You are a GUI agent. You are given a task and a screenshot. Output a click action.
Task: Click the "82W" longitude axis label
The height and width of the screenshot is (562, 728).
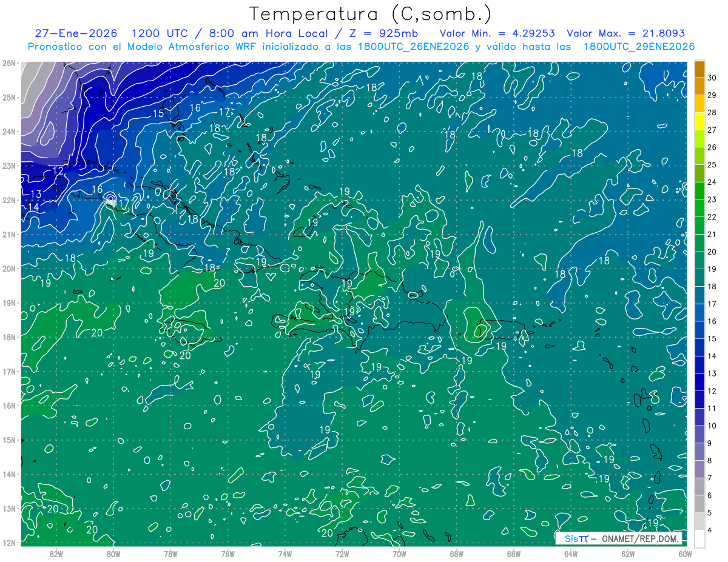tap(56, 554)
